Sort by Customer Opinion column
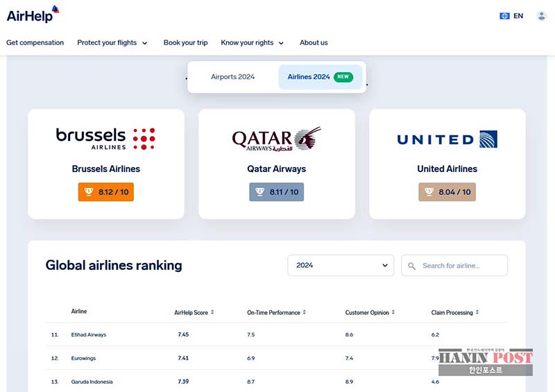 coord(370,313)
